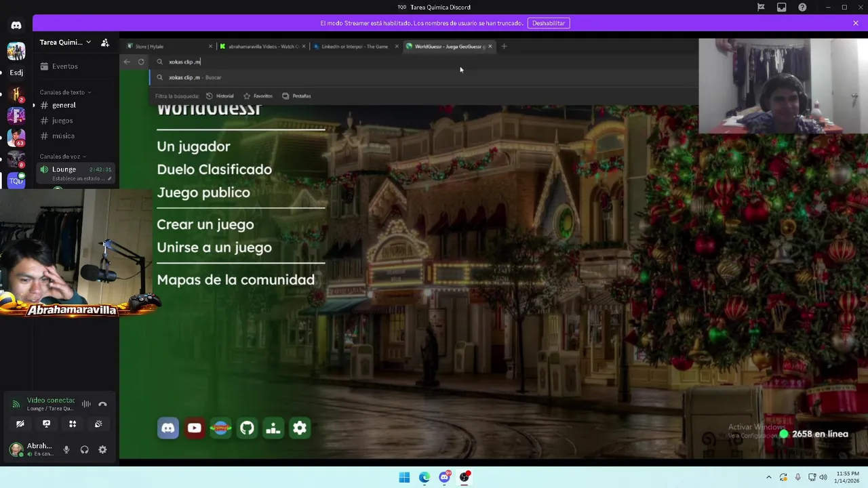
Task: Open the WorldGuessr Discord icon button
Action: tap(168, 428)
